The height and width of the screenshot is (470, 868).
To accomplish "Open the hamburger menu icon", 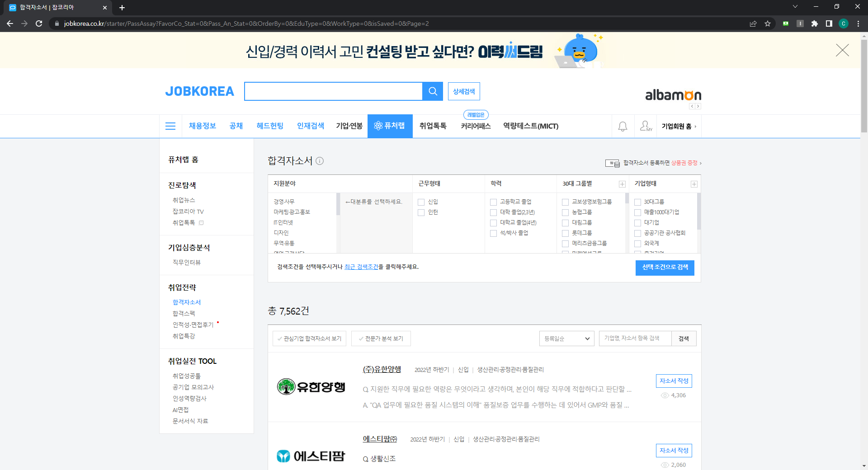I will click(170, 126).
